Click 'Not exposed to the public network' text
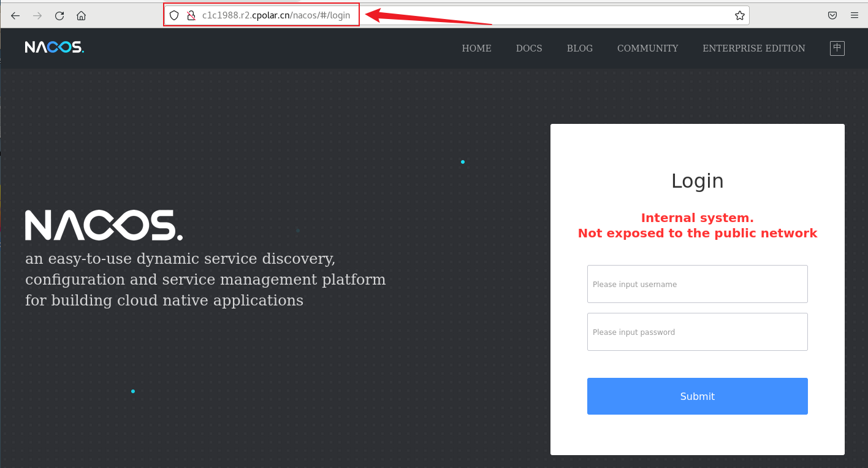The width and height of the screenshot is (868, 468). tap(697, 233)
